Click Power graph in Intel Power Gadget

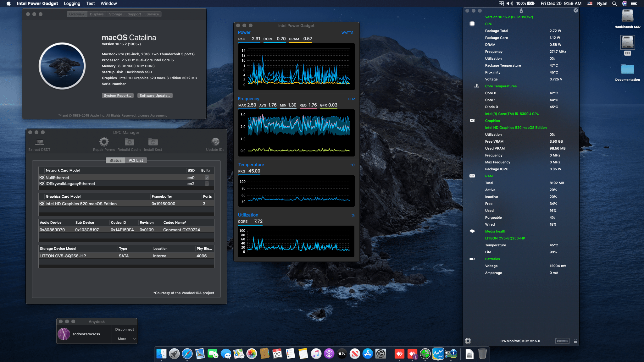[x=296, y=67]
